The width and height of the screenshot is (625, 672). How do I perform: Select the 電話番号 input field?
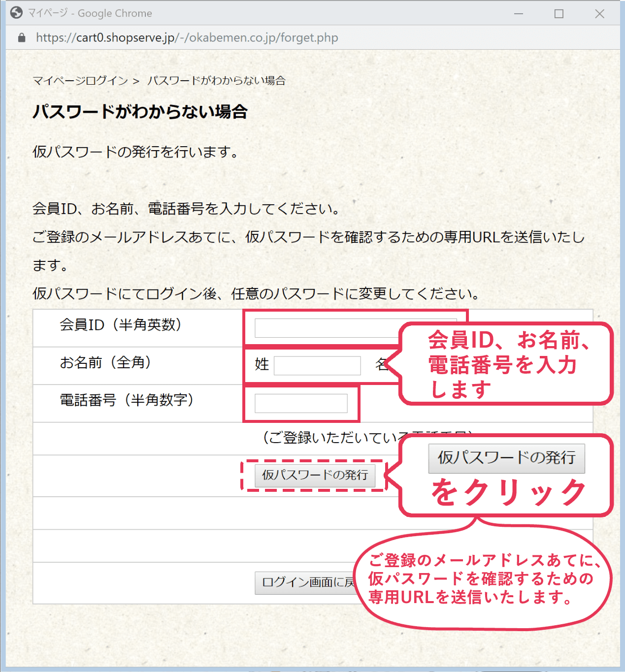(300, 404)
